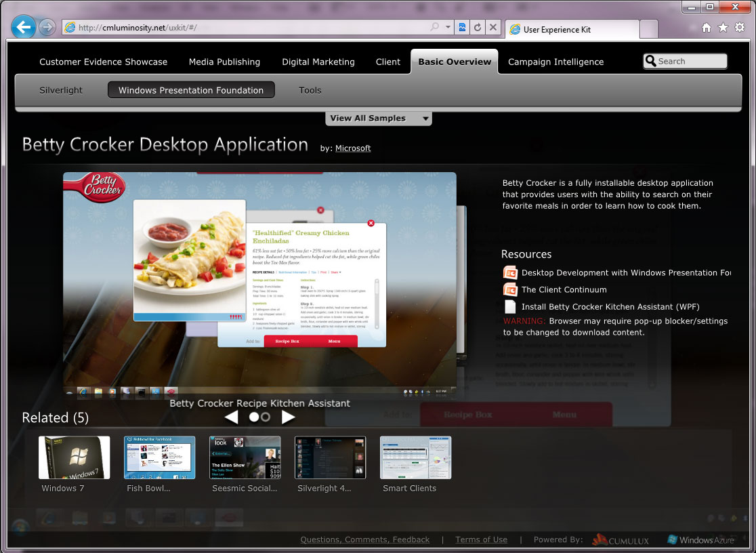Open Install Betty Crocker Kitchen Assistant link
The image size is (756, 553).
610,306
